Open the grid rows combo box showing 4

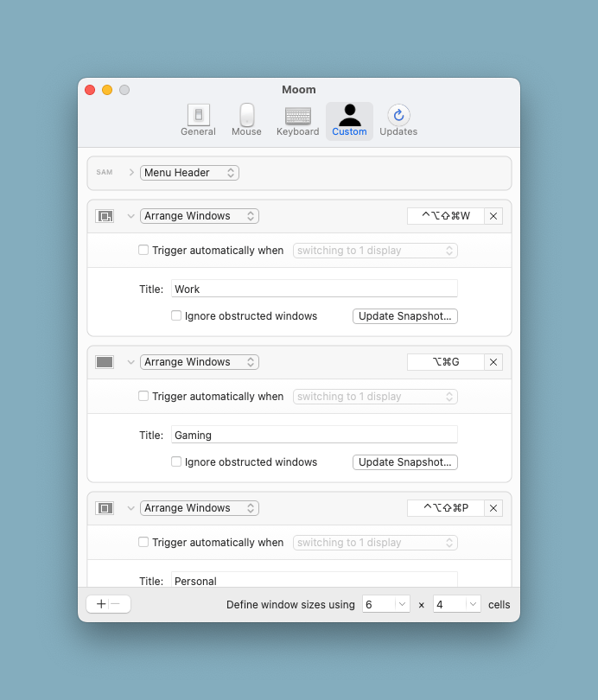[x=456, y=604]
